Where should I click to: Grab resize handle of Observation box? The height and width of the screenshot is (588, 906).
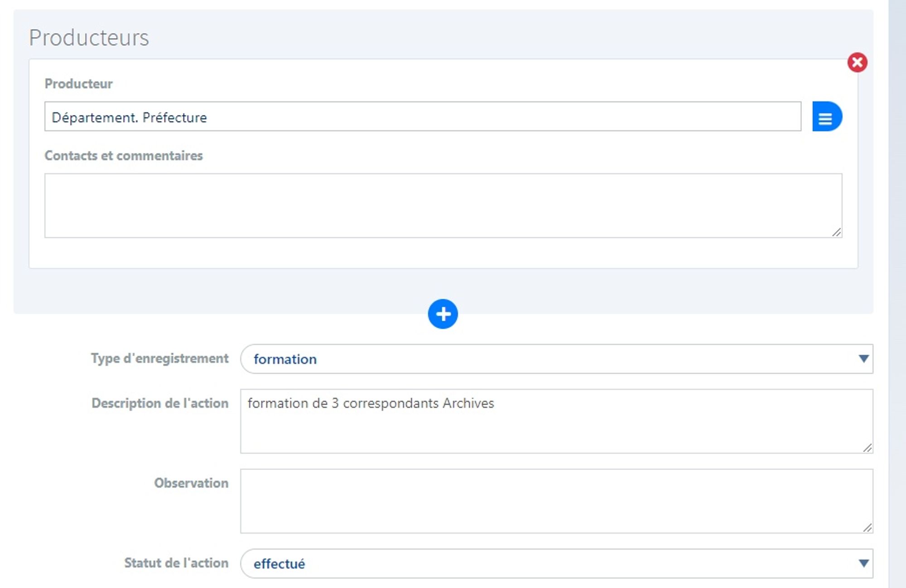point(867,527)
